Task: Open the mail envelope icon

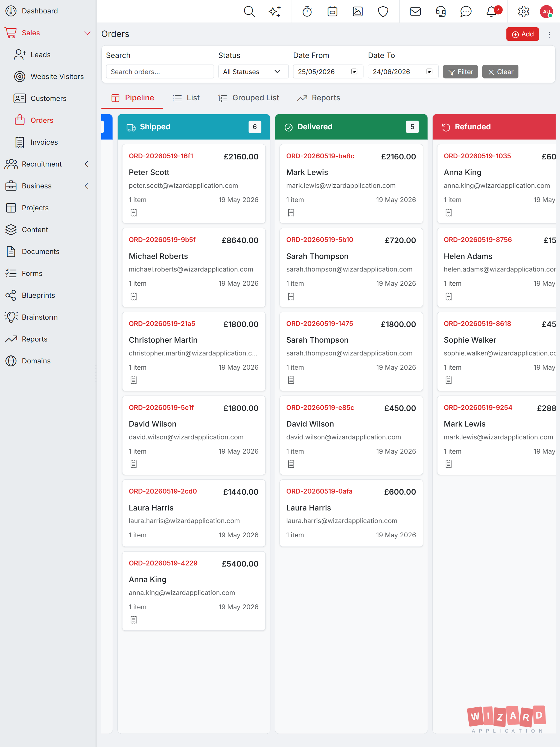Action: (415, 11)
